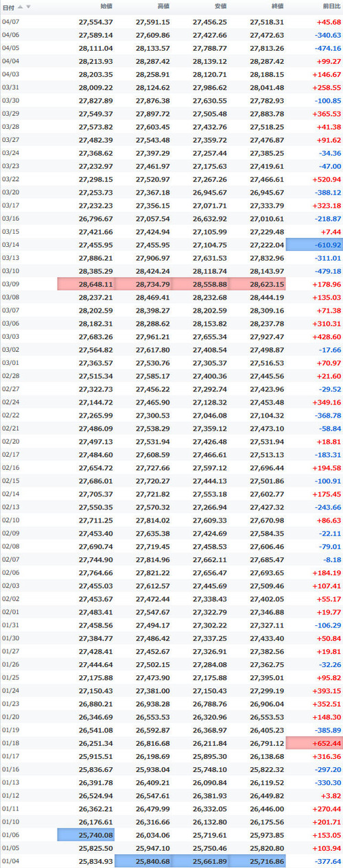Click the 終値 column header
343x868 pixels.
278,6
